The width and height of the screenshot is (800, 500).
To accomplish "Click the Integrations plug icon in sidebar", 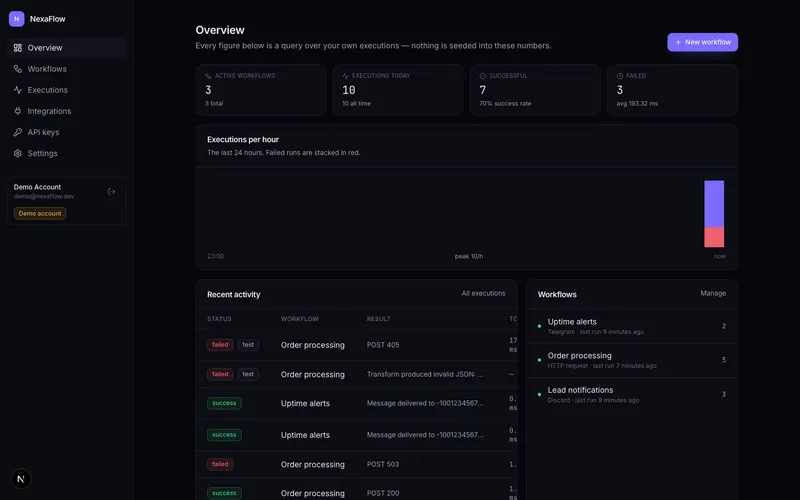I will 18,111.
